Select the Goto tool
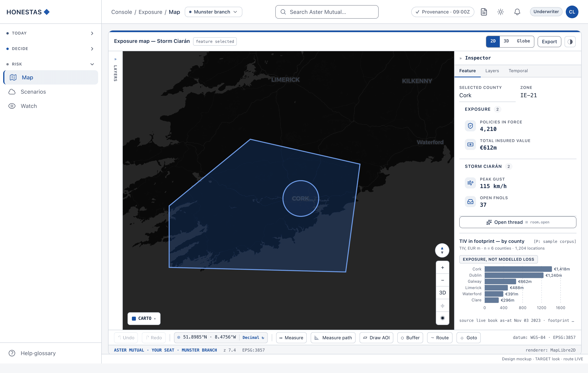The height and width of the screenshot is (373, 588). point(468,338)
